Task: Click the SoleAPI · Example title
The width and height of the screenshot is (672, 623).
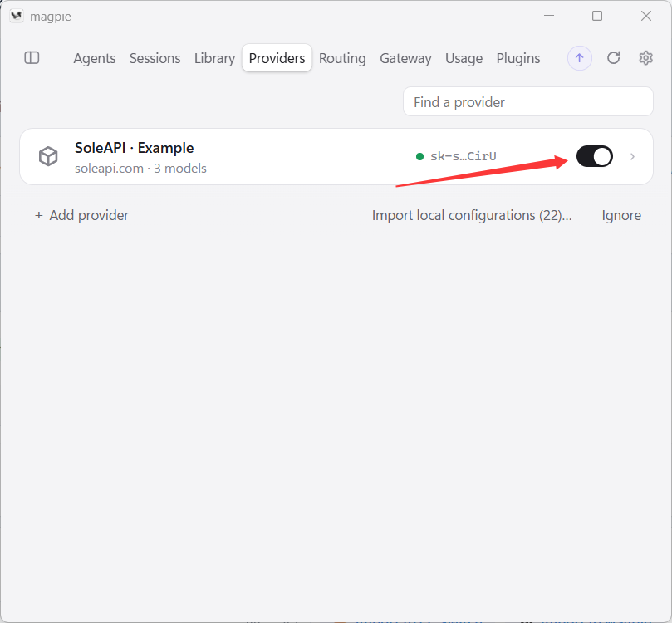Action: tap(134, 148)
